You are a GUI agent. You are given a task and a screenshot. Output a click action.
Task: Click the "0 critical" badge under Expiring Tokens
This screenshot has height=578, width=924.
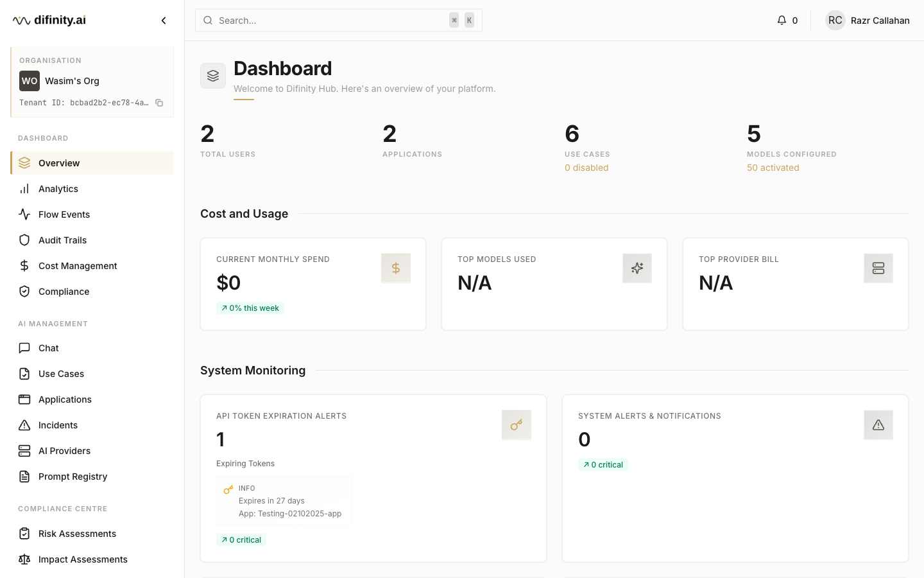[x=241, y=540]
